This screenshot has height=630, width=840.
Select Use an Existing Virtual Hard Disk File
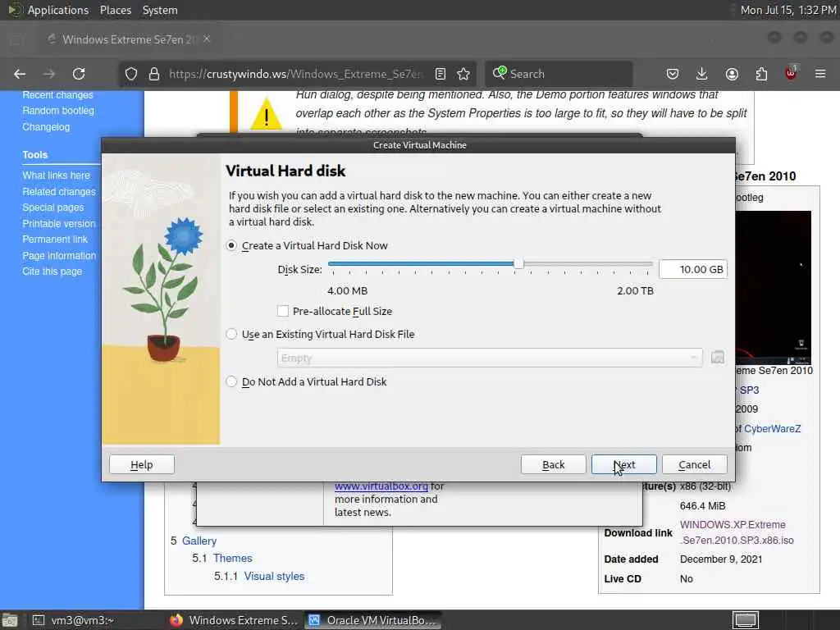click(231, 334)
